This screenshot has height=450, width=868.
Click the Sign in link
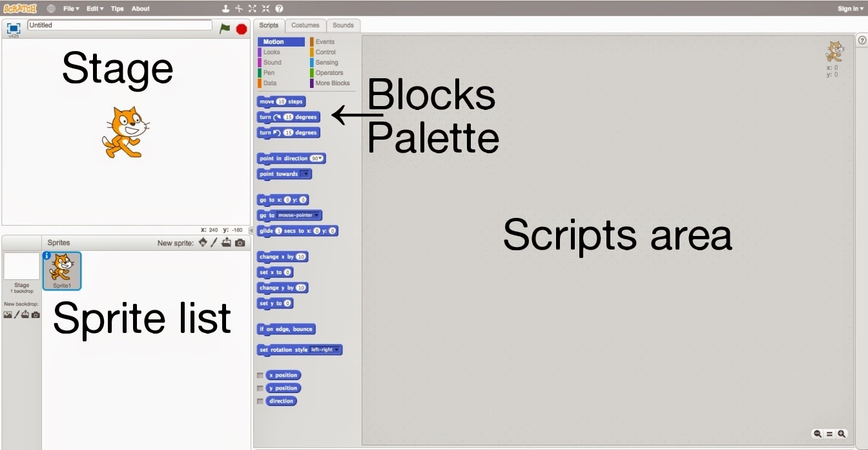pyautogui.click(x=849, y=8)
